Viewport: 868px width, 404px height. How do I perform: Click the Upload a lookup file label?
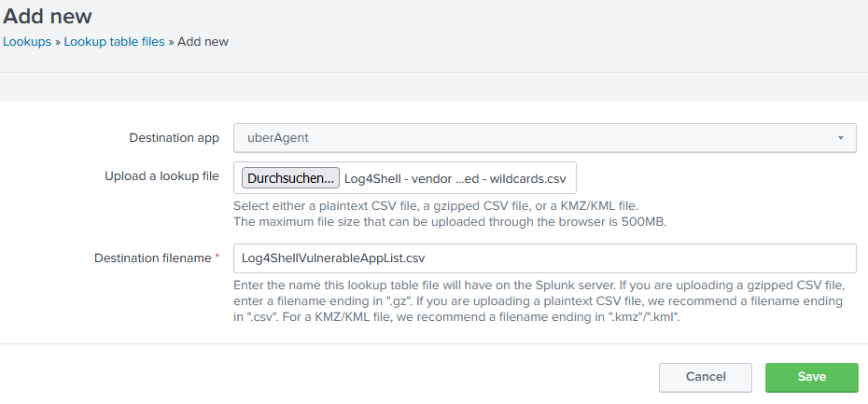[x=161, y=176]
